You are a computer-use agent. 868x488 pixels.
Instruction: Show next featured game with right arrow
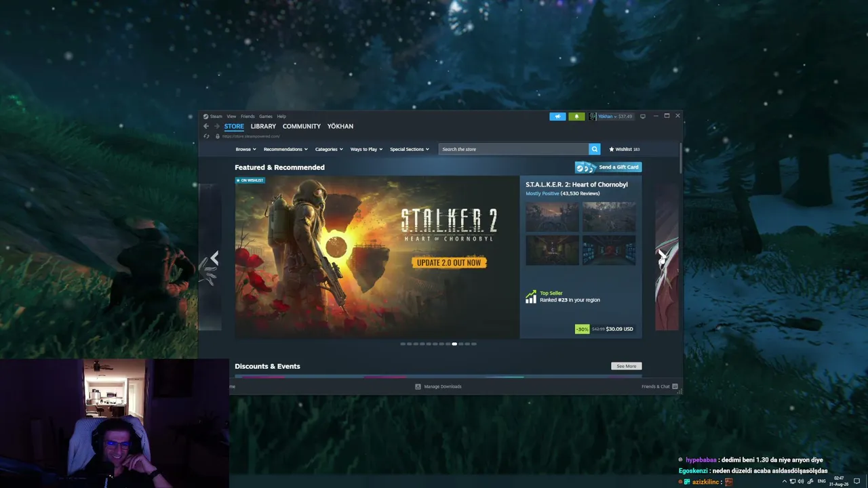click(662, 257)
